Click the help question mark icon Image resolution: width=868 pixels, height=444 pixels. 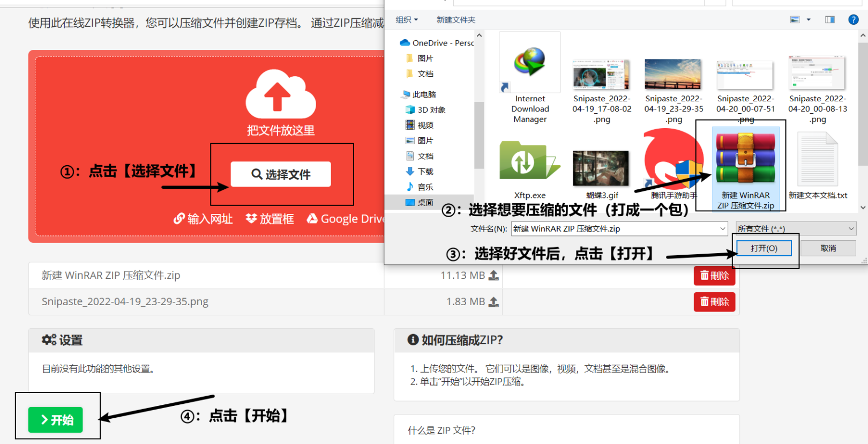point(853,20)
